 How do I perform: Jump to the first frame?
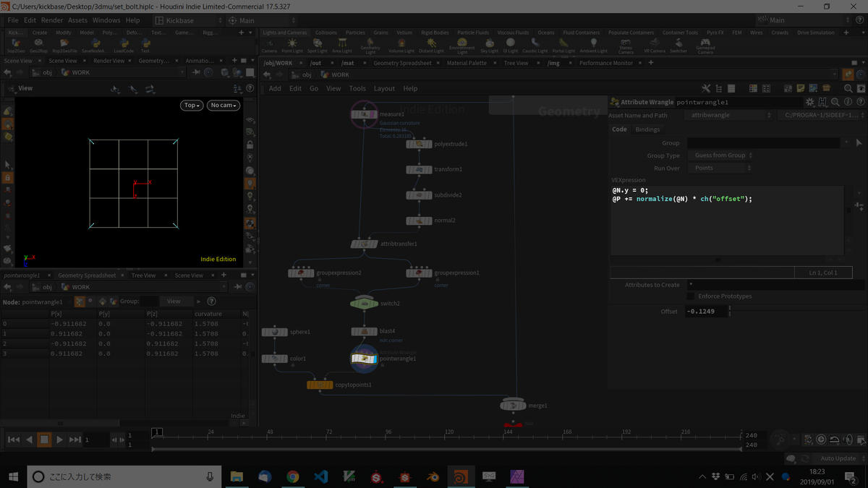13,439
